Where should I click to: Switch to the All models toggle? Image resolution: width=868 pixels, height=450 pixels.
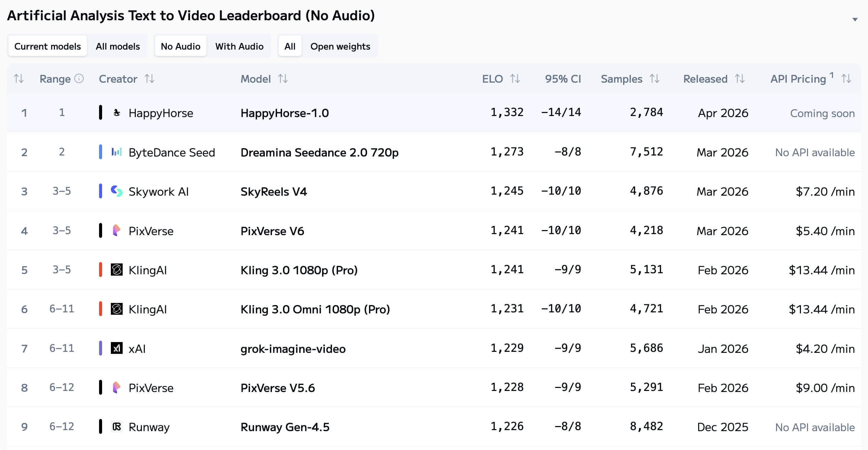[x=118, y=46]
